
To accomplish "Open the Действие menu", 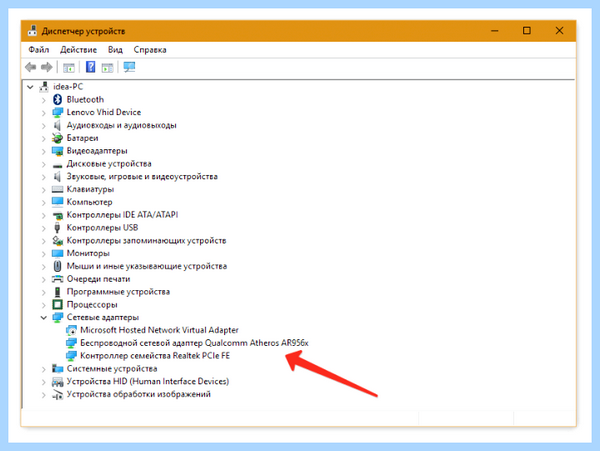I will [78, 50].
